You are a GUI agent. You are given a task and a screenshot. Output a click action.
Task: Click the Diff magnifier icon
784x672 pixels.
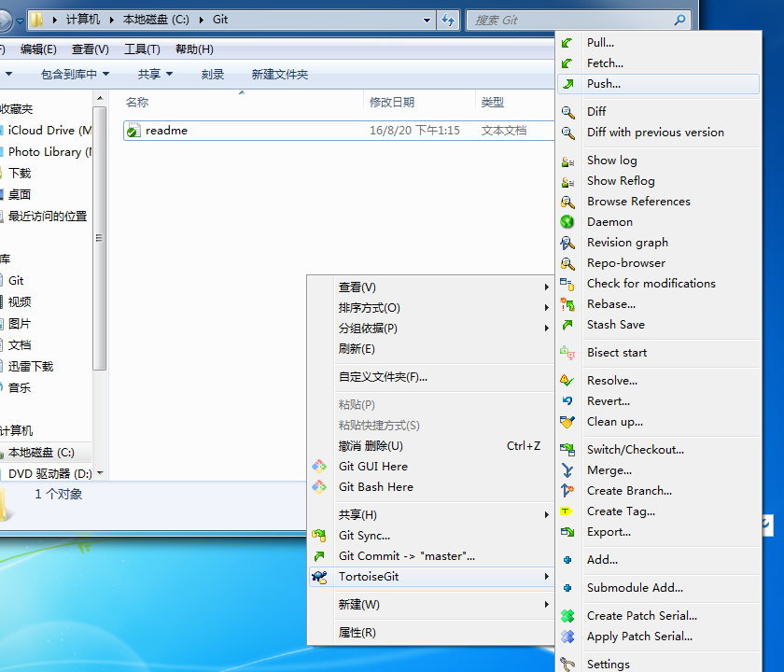tap(567, 111)
